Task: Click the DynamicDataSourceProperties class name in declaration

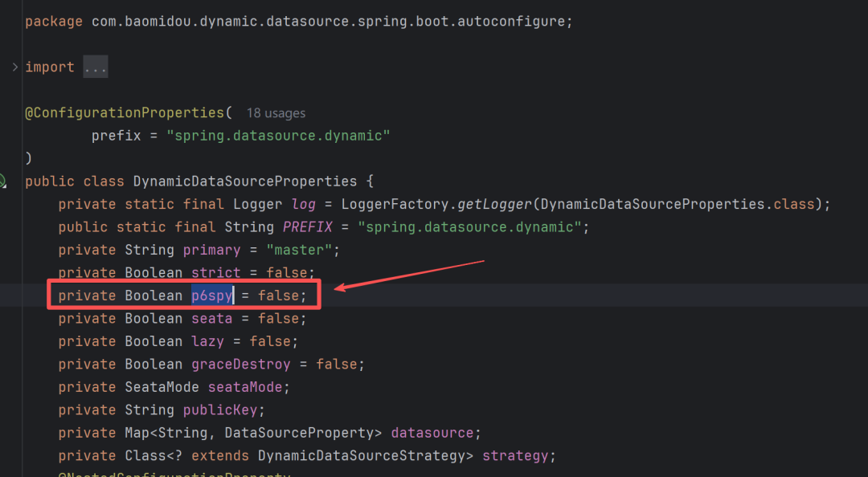Action: (x=245, y=181)
